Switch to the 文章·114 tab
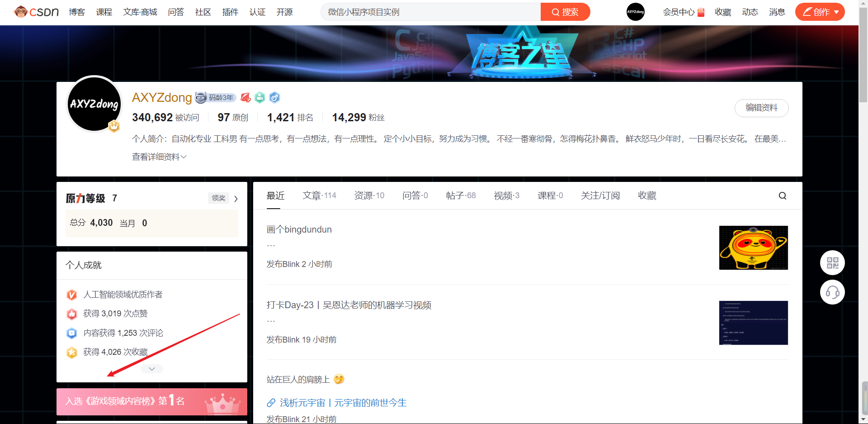This screenshot has width=868, height=424. [320, 195]
